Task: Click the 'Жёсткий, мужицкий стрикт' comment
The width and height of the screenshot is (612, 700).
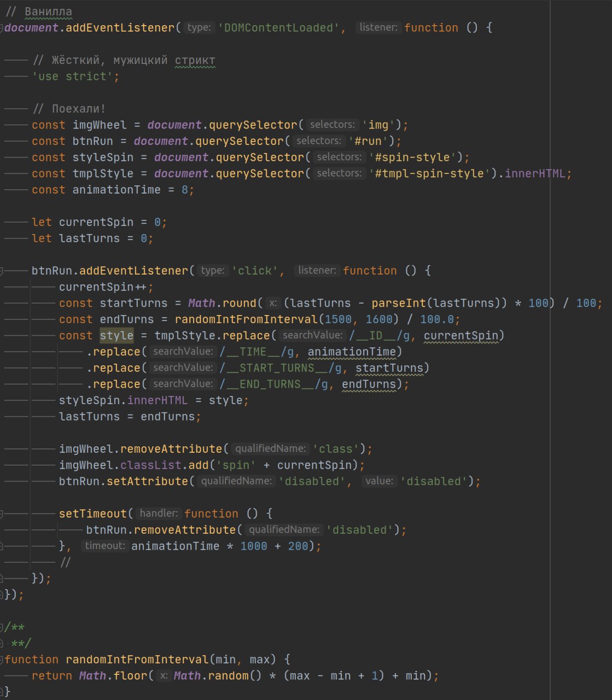Action: click(124, 60)
